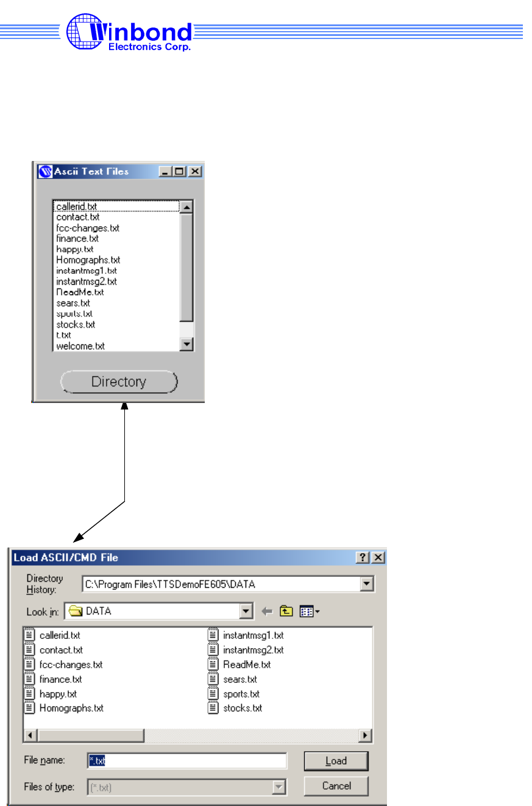
Task: Click the Directory button
Action: pos(119,382)
